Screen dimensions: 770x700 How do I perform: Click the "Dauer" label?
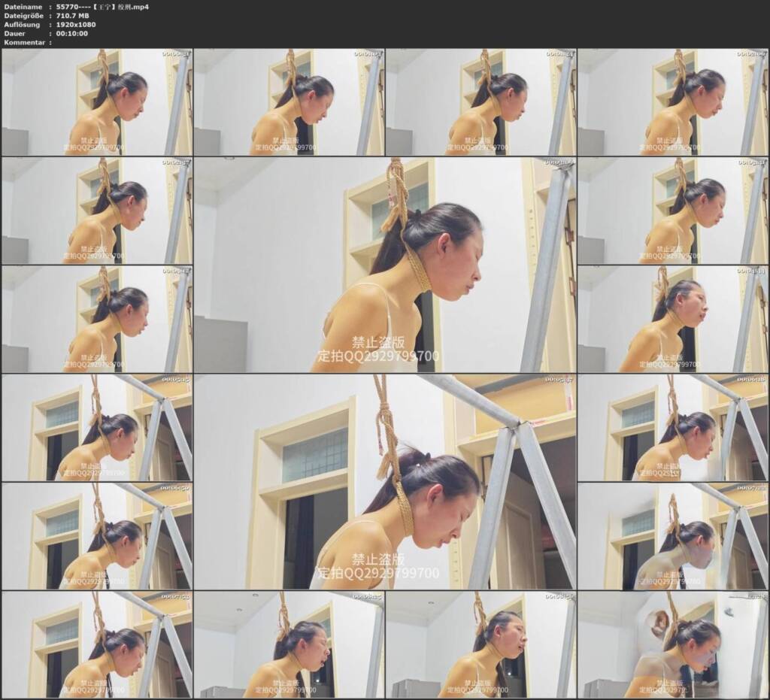pyautogui.click(x=15, y=33)
